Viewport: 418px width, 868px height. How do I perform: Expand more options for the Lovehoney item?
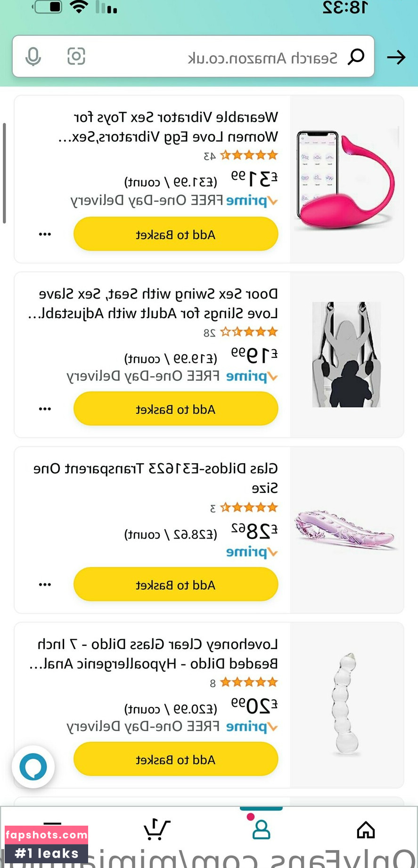click(x=45, y=759)
